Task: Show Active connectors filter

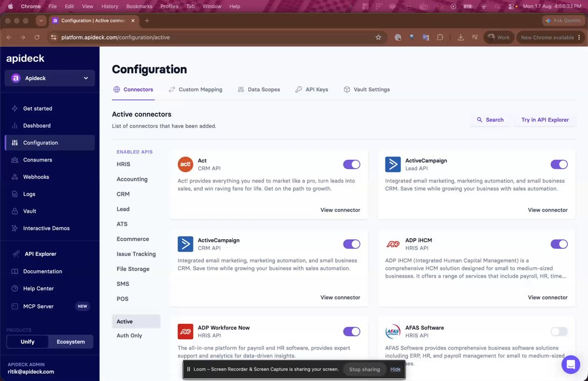Action: pyautogui.click(x=136, y=321)
